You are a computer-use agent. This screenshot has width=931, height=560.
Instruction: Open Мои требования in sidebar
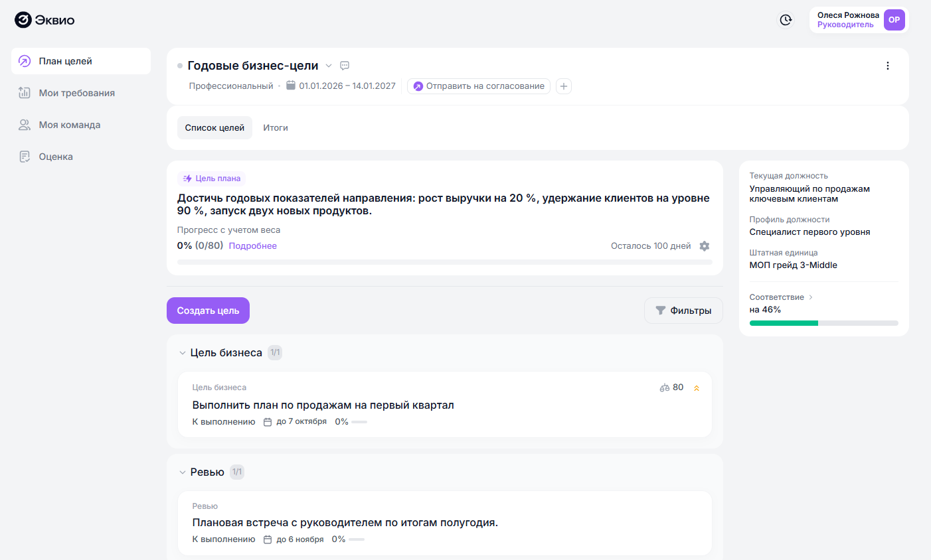81,93
